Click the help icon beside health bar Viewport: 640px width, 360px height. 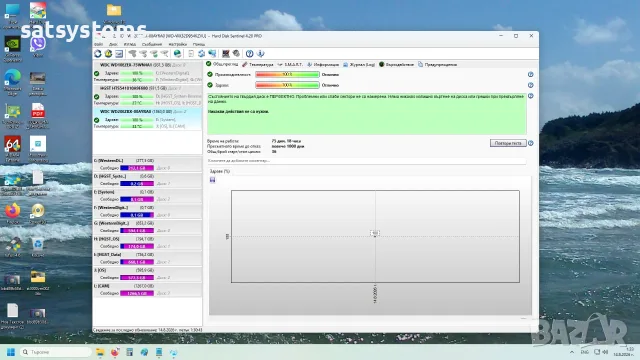pyautogui.click(x=531, y=85)
